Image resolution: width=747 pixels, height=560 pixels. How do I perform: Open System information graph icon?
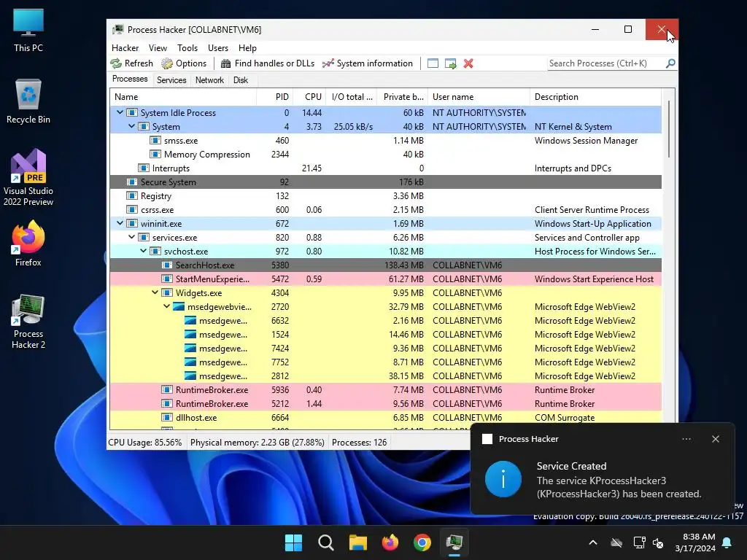(328, 63)
